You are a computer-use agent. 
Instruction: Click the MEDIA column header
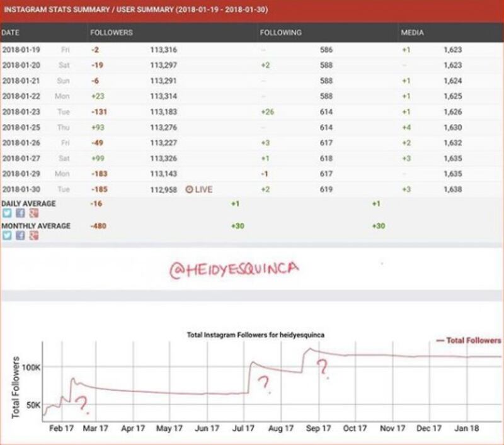coord(412,33)
